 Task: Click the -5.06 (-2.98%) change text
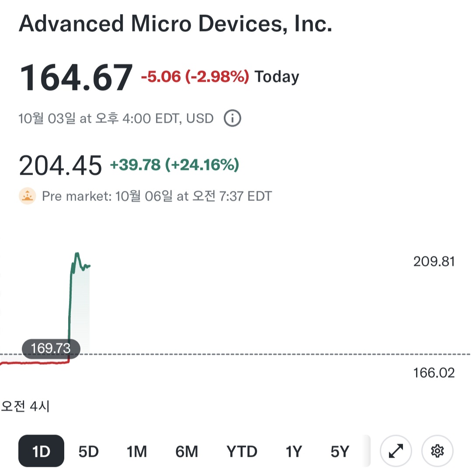[195, 77]
